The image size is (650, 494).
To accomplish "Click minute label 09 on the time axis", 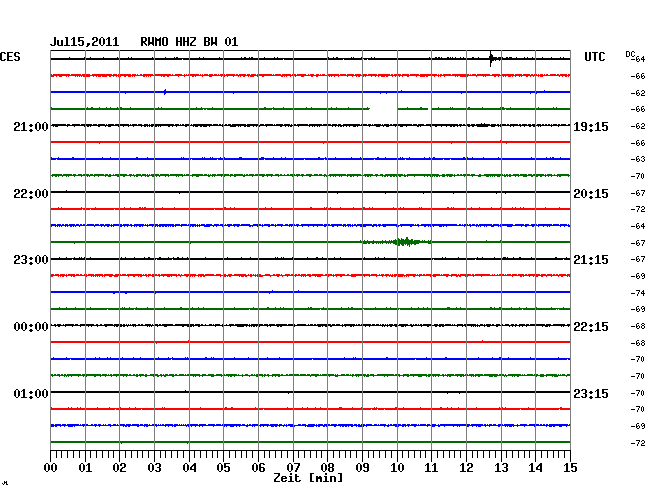I will click(362, 468).
